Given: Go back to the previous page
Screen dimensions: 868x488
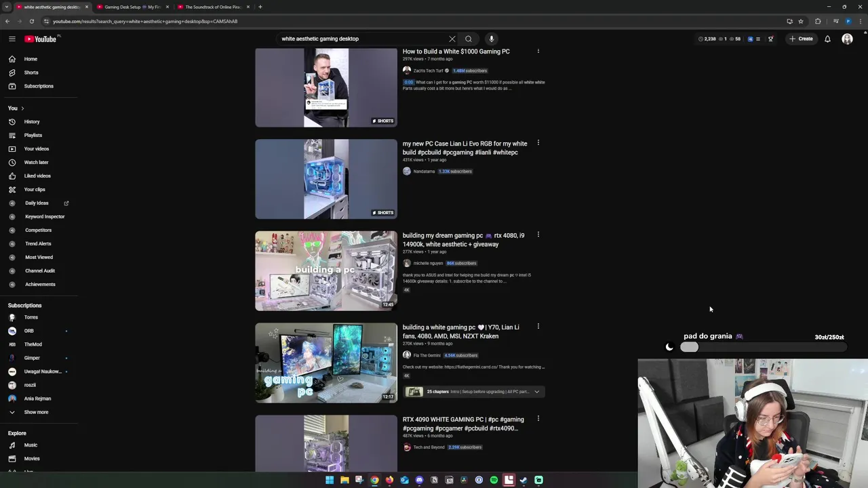Looking at the screenshot, I should (x=7, y=21).
